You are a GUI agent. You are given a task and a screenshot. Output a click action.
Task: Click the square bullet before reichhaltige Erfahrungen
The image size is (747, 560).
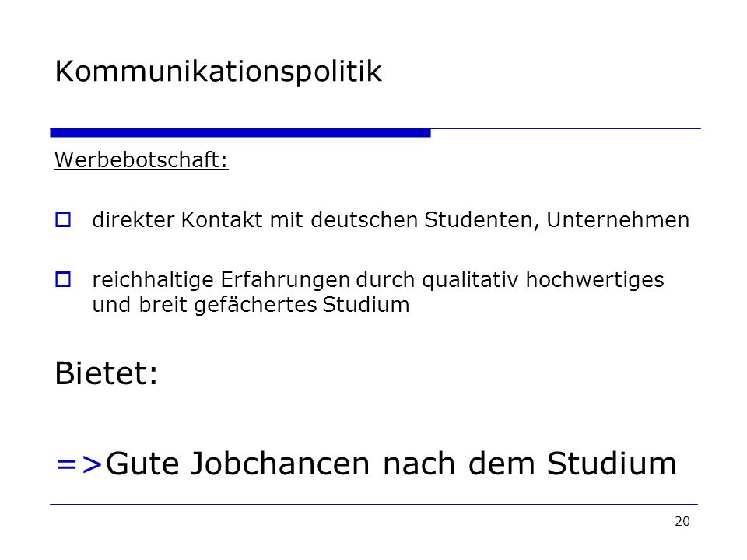click(x=63, y=279)
